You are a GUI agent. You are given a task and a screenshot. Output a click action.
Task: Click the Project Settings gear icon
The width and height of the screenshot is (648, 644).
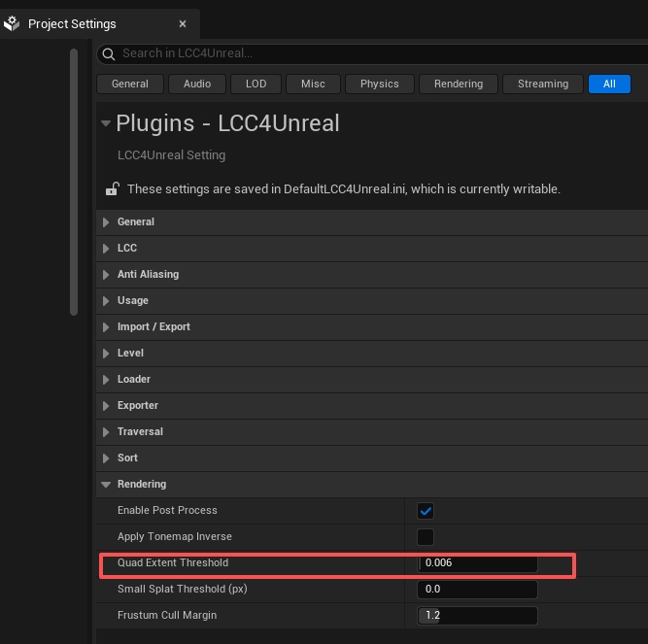click(x=12, y=23)
